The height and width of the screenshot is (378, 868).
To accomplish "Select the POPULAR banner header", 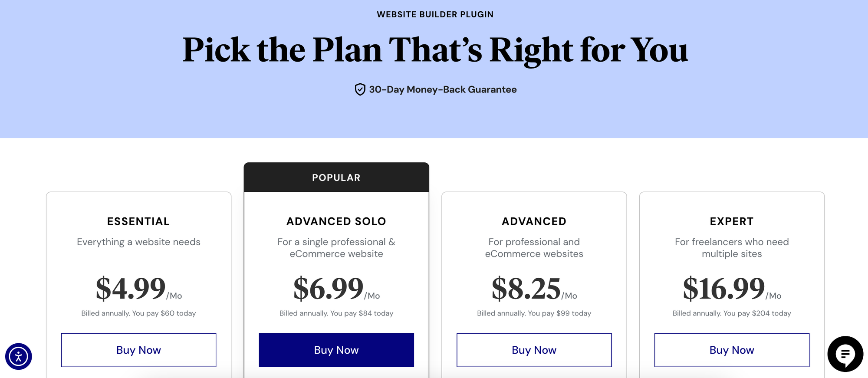I will tap(336, 177).
